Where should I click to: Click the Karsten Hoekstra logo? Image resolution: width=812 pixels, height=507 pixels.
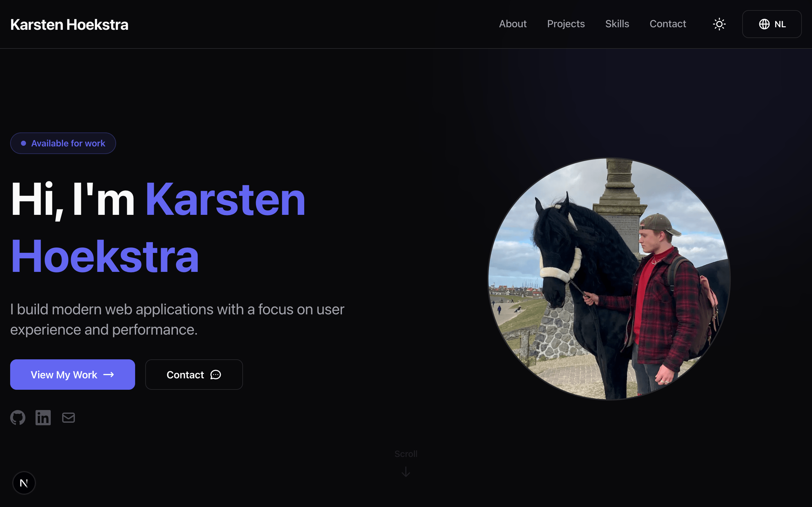69,24
